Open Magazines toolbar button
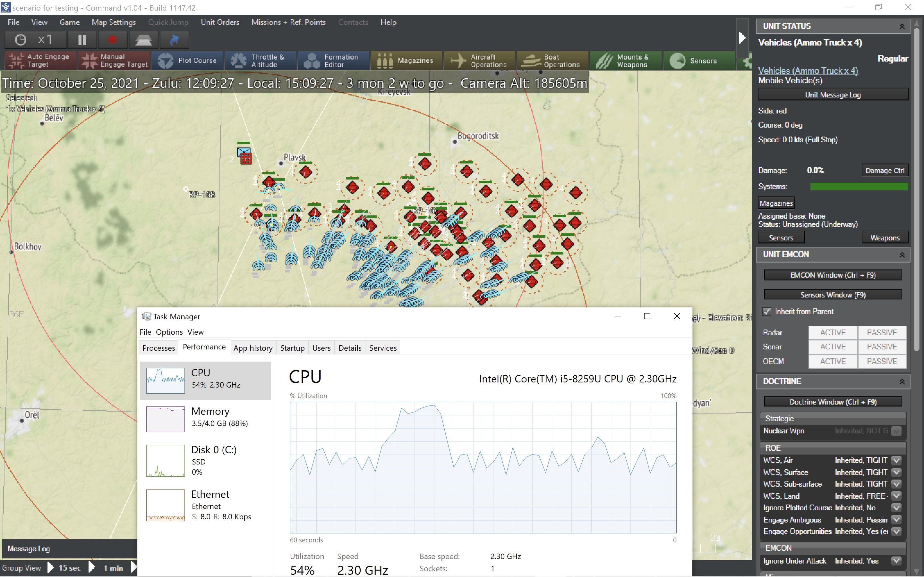 click(x=406, y=61)
